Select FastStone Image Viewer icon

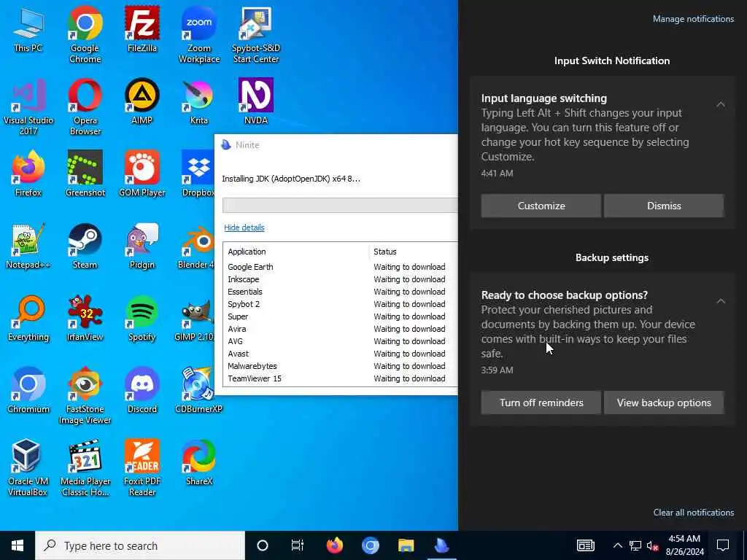(x=85, y=396)
